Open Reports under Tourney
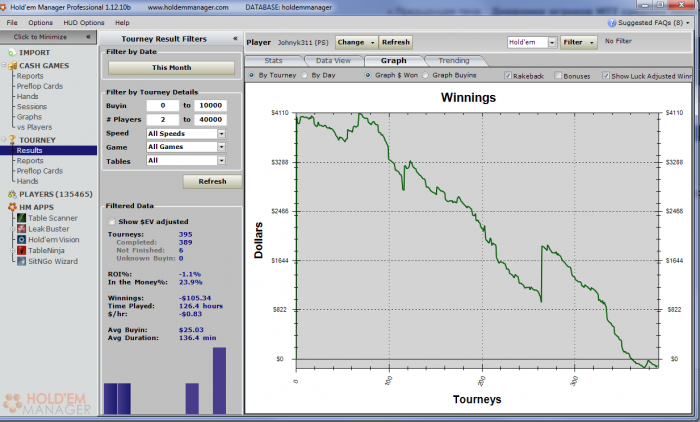 tap(30, 161)
